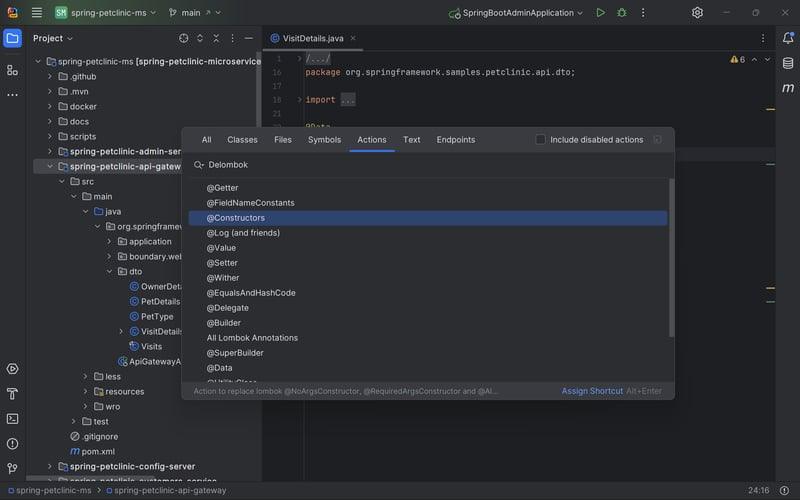Image resolution: width=800 pixels, height=500 pixels.
Task: Expand the resources folder
Action: point(85,391)
